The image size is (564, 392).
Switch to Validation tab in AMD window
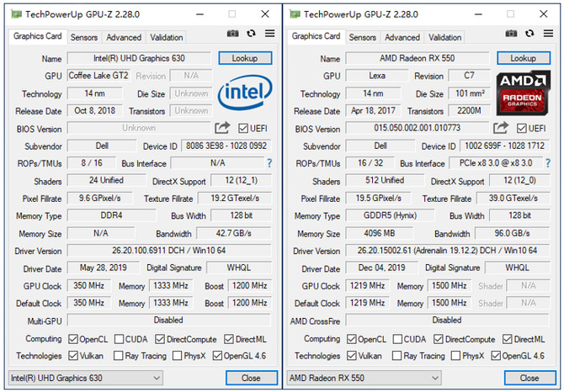[x=444, y=37]
